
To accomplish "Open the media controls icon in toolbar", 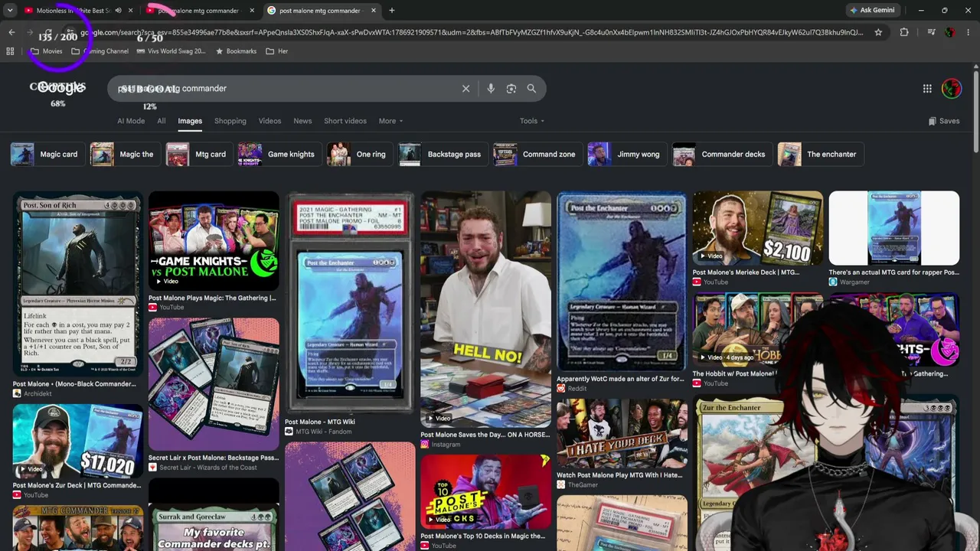I will coord(931,32).
